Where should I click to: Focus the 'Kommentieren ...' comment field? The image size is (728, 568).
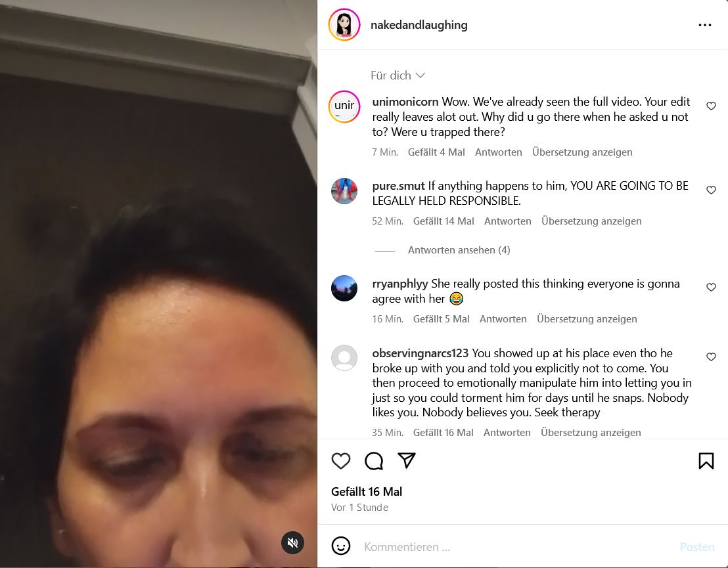click(x=515, y=546)
